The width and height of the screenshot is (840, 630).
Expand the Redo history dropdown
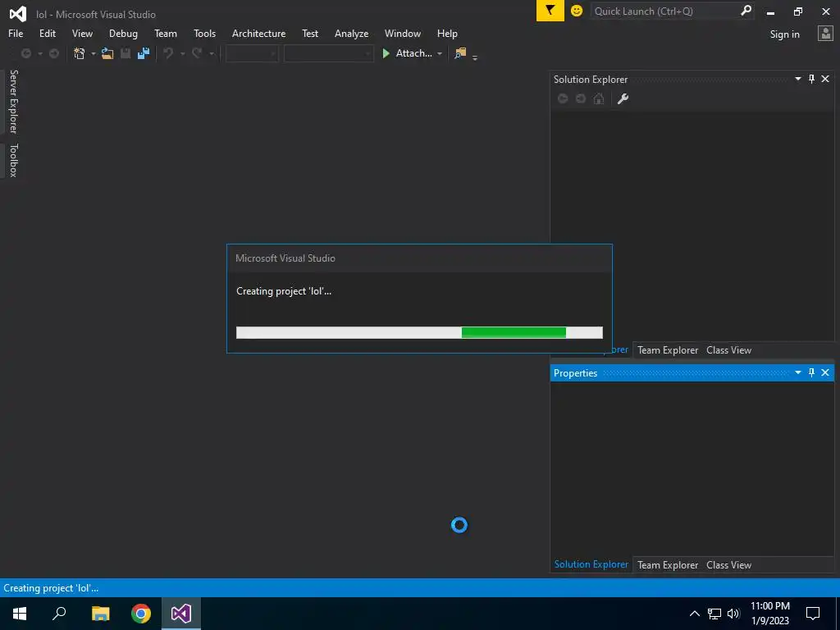(212, 53)
